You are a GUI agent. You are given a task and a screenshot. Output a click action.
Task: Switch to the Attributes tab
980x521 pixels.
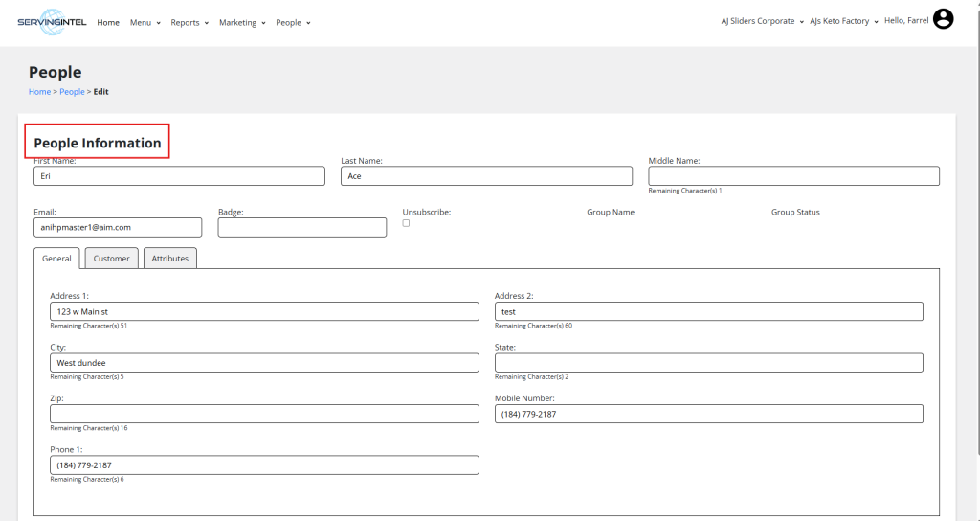[x=170, y=259]
